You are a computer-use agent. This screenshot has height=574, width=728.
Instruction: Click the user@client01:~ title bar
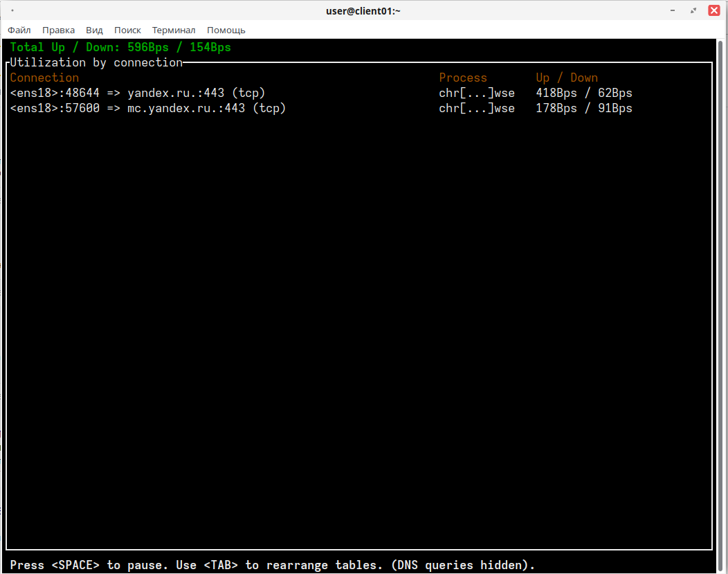pos(363,10)
